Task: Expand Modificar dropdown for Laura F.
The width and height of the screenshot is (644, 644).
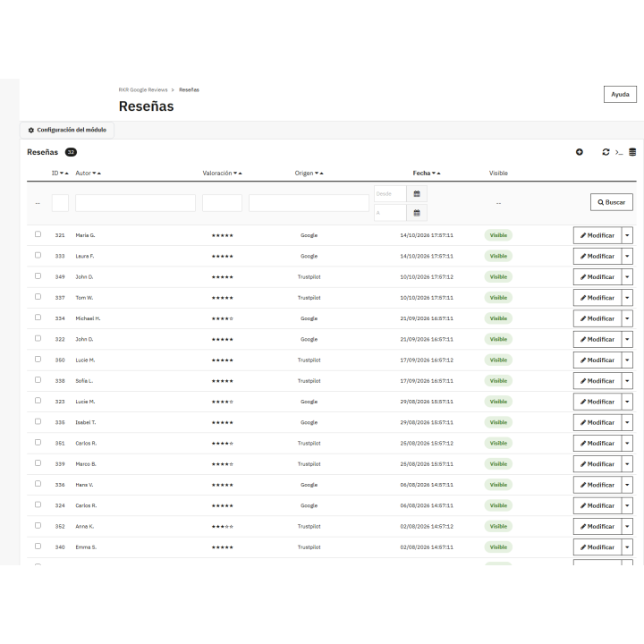Action: pyautogui.click(x=627, y=257)
